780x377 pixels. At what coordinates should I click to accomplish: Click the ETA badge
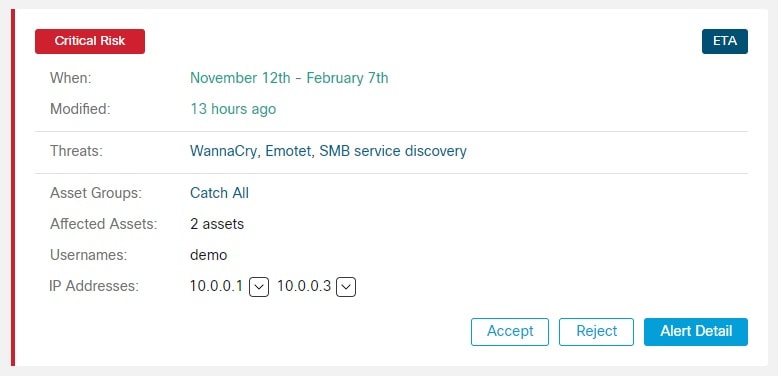(725, 41)
